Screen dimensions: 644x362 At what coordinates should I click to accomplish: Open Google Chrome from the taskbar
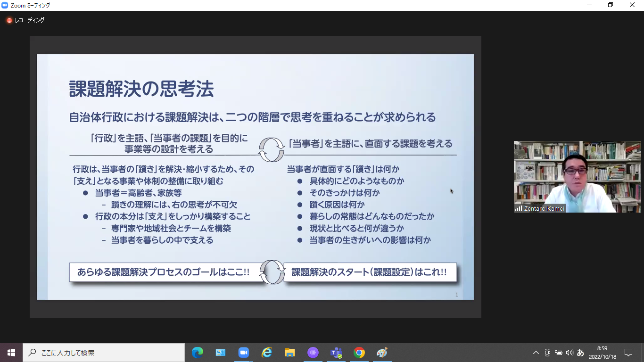[359, 353]
